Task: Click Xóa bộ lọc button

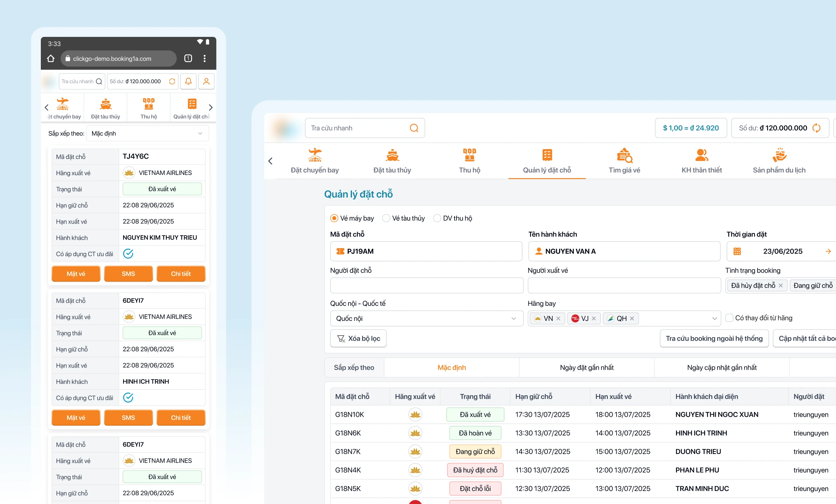Action: pos(358,338)
